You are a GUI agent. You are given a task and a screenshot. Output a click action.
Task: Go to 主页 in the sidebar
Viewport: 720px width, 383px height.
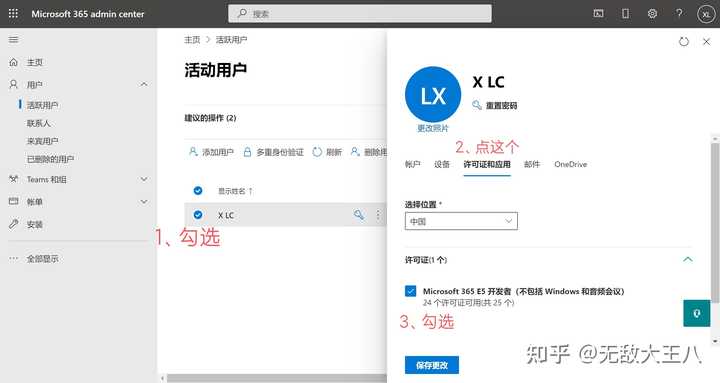tap(34, 62)
